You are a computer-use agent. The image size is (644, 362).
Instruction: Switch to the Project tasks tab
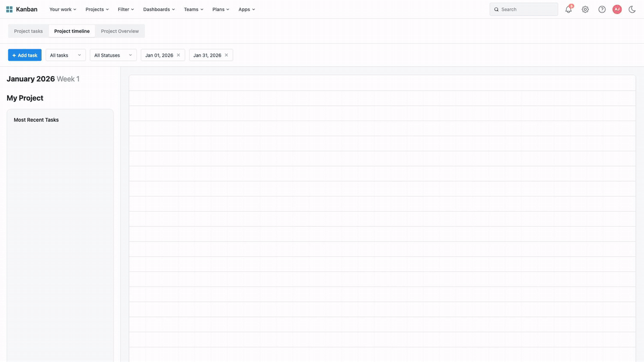click(x=28, y=31)
